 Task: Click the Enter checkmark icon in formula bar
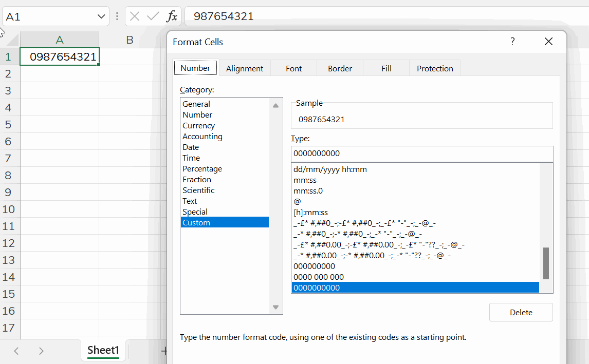tap(153, 16)
